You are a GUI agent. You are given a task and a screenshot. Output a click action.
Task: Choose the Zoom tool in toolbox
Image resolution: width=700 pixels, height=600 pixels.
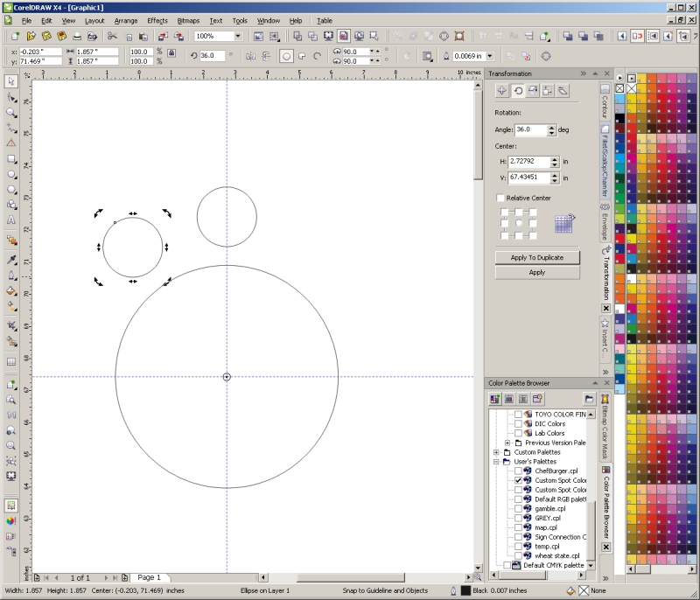11,113
